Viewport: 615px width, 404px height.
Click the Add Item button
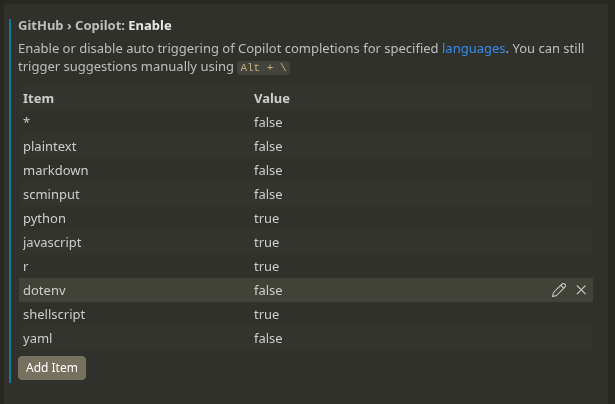point(52,367)
